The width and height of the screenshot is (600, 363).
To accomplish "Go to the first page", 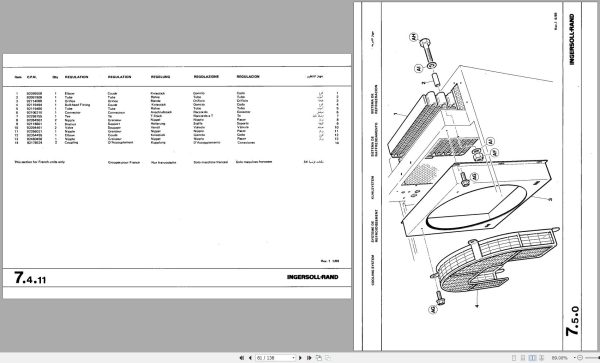I will [241, 358].
